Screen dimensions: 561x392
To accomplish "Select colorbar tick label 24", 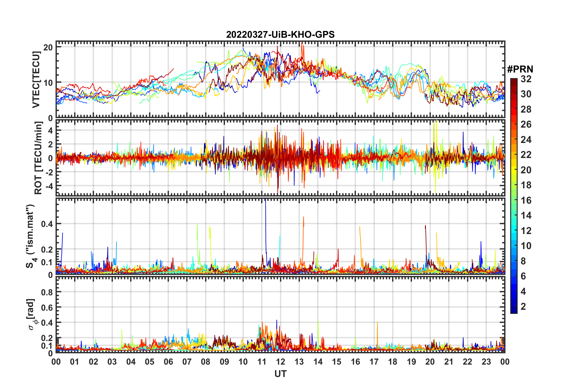I will coord(526,140).
